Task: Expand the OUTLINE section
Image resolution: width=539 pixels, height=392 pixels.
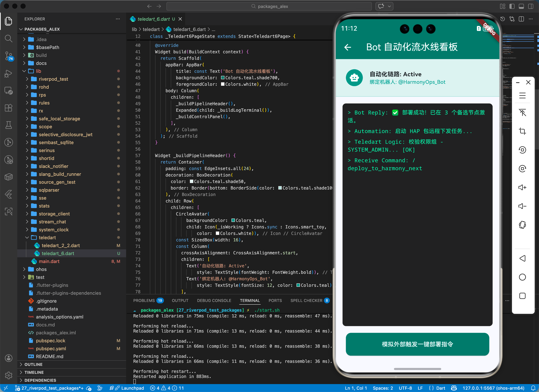Action: 33,364
